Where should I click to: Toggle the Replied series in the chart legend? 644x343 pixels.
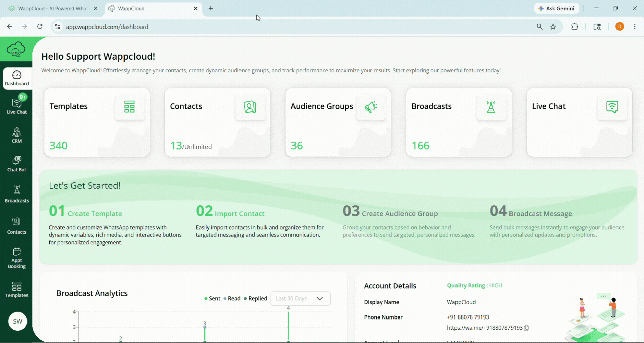click(256, 299)
